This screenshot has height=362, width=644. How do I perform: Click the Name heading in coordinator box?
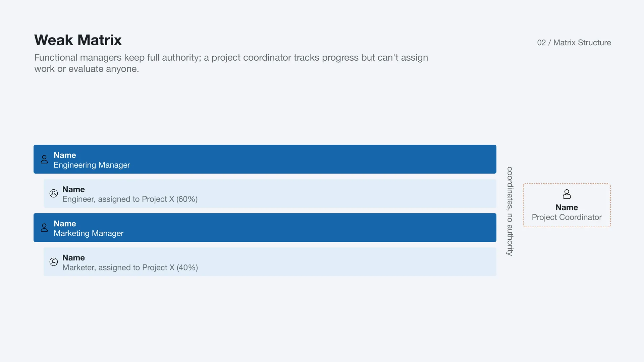point(567,207)
